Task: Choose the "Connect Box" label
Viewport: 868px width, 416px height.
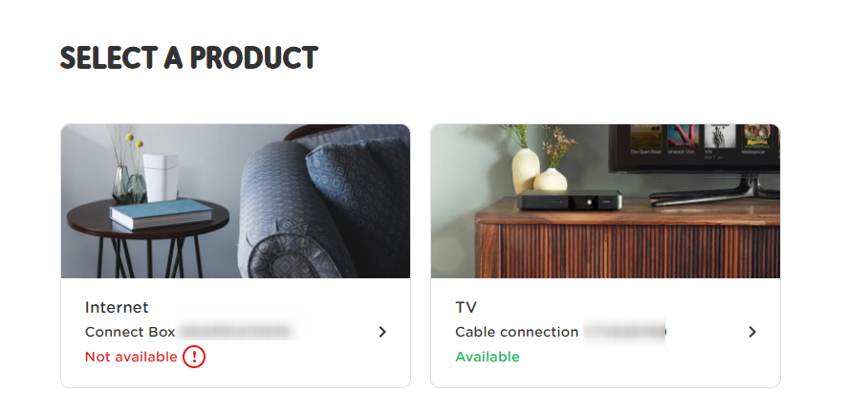Action: coord(129,332)
